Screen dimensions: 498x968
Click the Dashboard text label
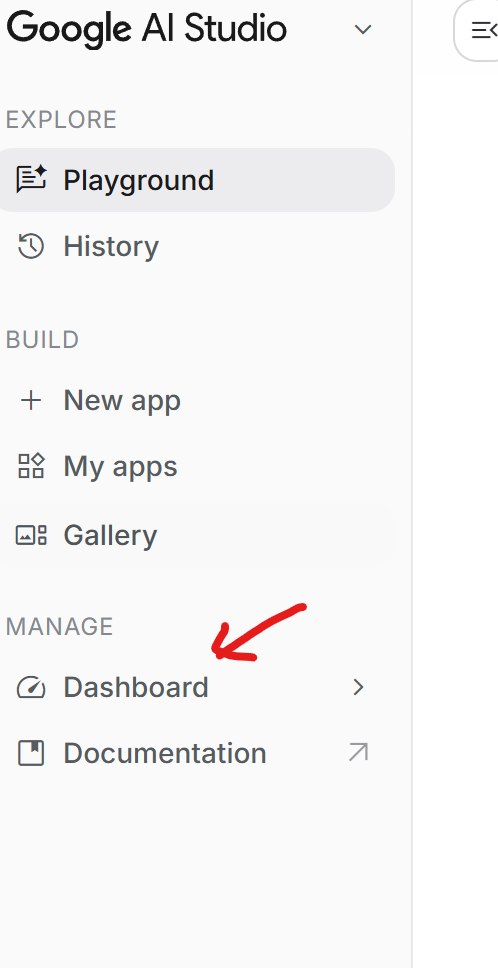pos(136,687)
